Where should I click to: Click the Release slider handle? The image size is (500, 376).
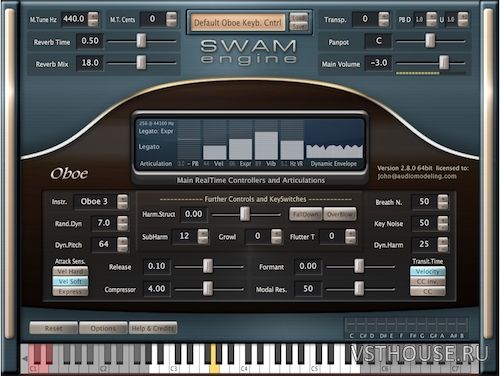tap(208, 266)
